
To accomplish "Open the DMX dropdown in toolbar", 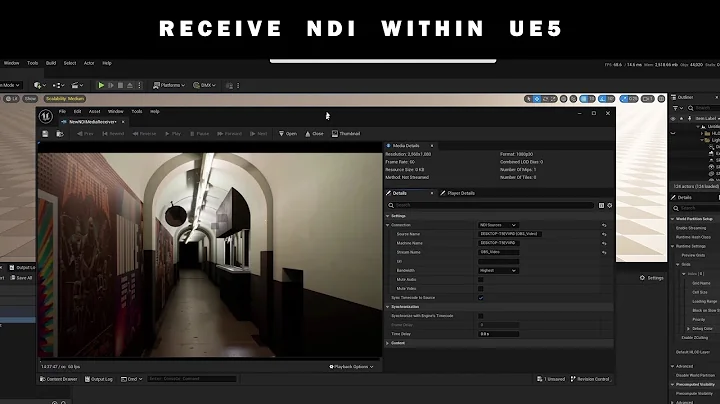I will [204, 85].
